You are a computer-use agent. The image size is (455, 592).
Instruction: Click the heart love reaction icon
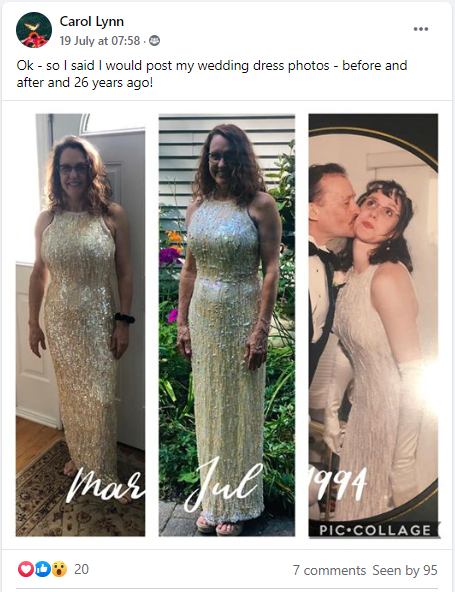(x=26, y=569)
